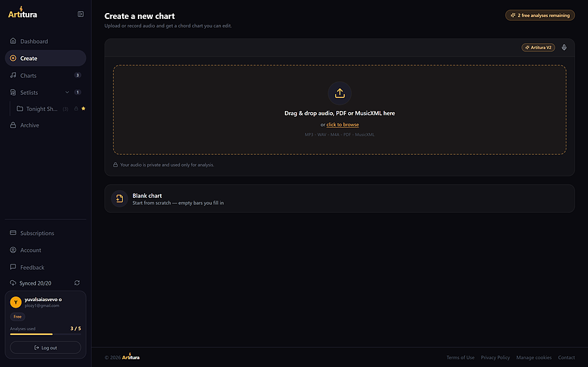The image size is (588, 367).
Task: Click the upload arrow icon
Action: coord(339,93)
